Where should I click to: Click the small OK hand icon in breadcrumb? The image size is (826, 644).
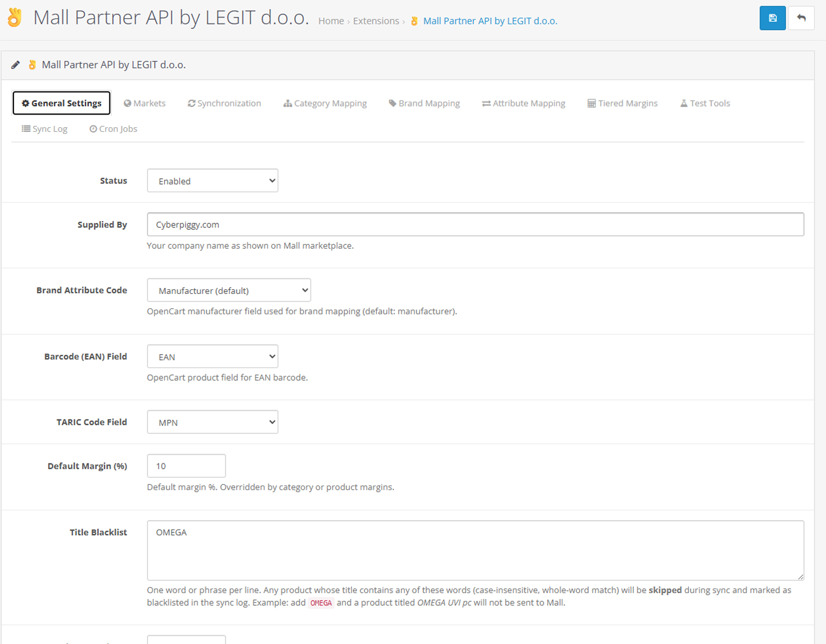(414, 21)
